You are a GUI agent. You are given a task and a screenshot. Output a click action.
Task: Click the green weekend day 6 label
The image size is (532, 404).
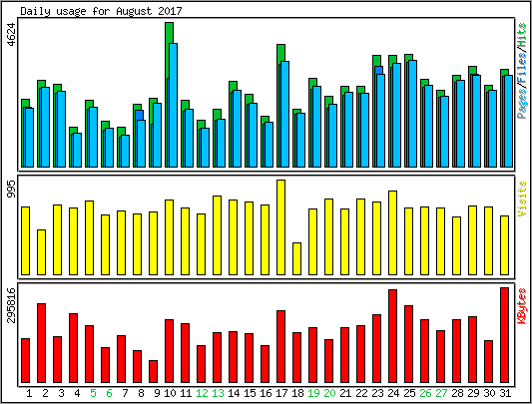[109, 393]
